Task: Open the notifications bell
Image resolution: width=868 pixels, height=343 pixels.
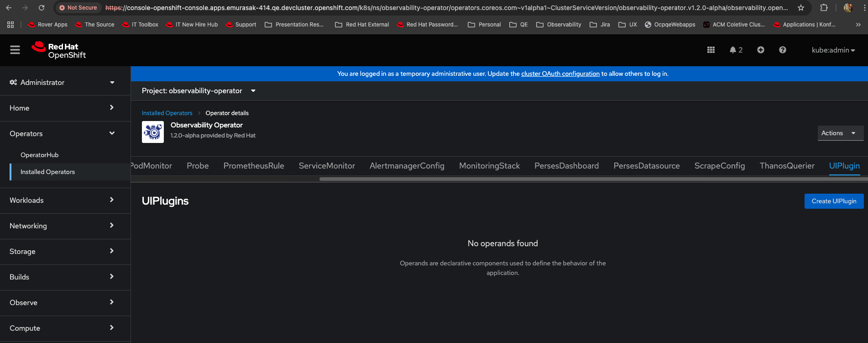Action: (x=736, y=50)
